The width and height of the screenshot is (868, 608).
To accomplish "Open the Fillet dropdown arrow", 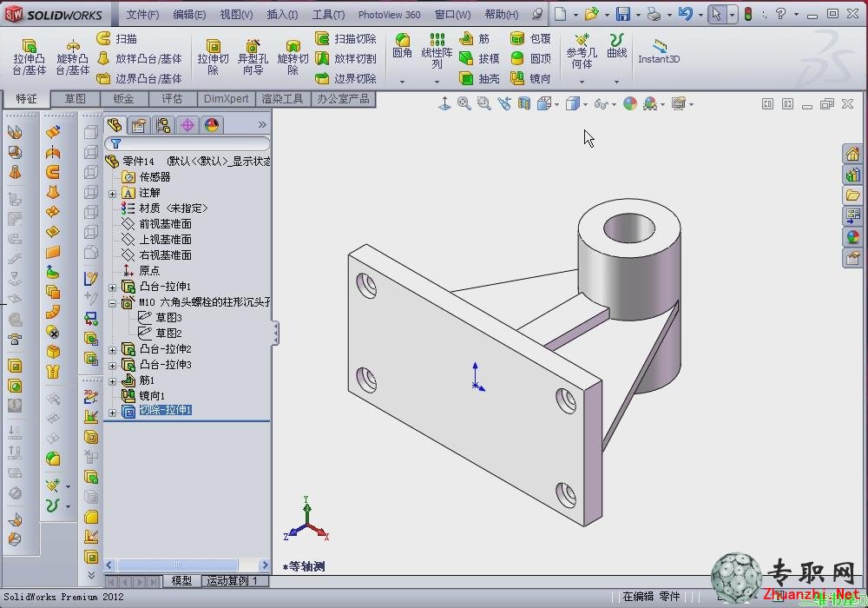I will point(403,82).
